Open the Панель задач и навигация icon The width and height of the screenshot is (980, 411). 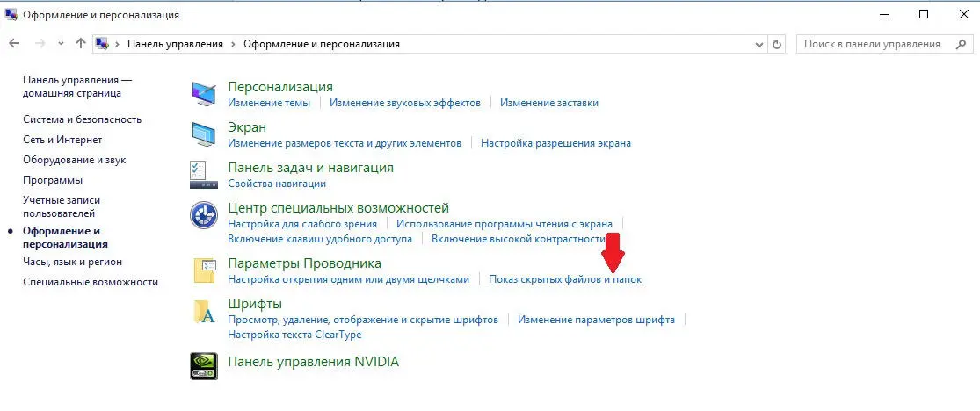click(204, 174)
